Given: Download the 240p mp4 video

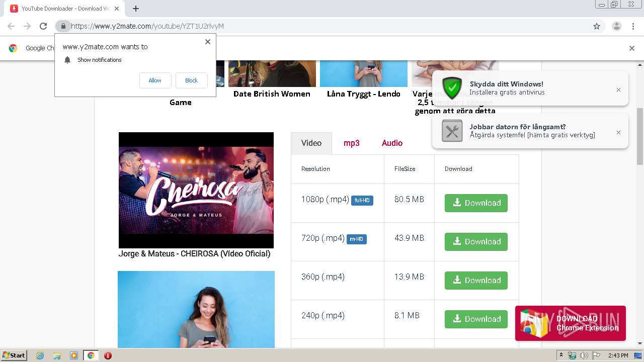Looking at the screenshot, I should coord(476,319).
